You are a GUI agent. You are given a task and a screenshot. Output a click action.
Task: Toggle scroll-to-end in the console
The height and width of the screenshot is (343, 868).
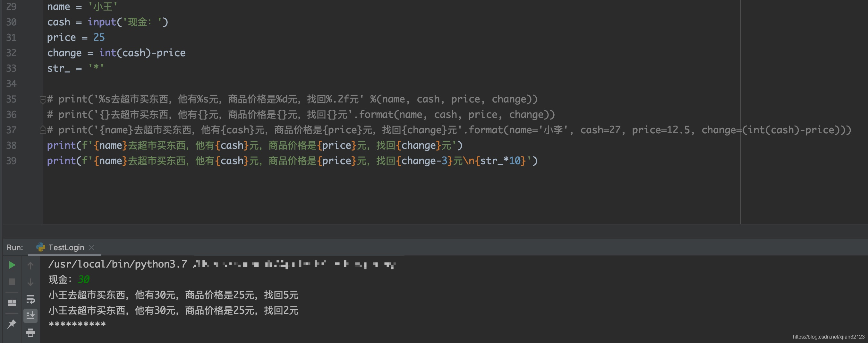[30, 316]
